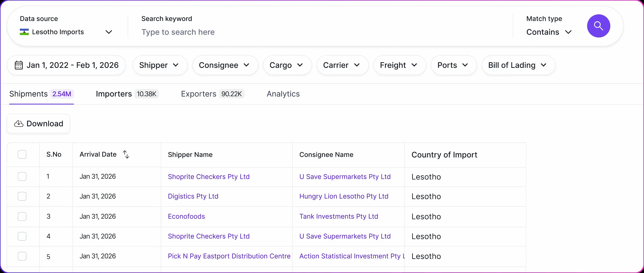Viewport: 644px width, 273px height.
Task: Expand the Match type Contains dropdown
Action: click(549, 32)
